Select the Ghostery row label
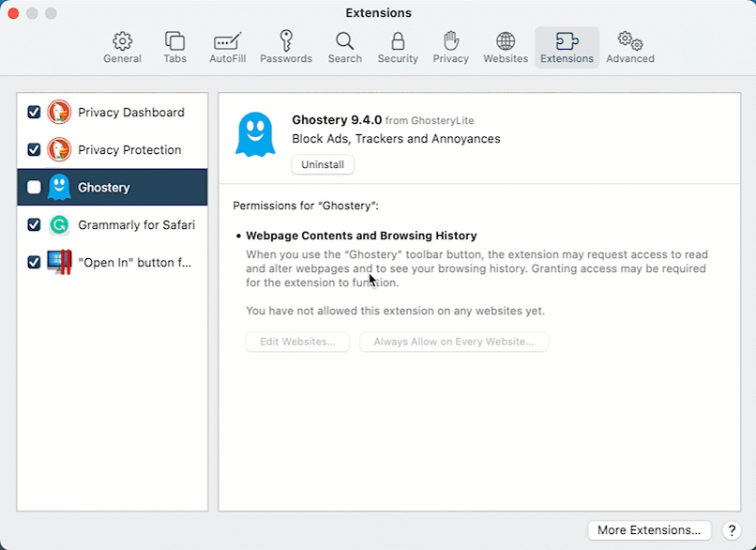Image resolution: width=756 pixels, height=550 pixels. click(104, 187)
